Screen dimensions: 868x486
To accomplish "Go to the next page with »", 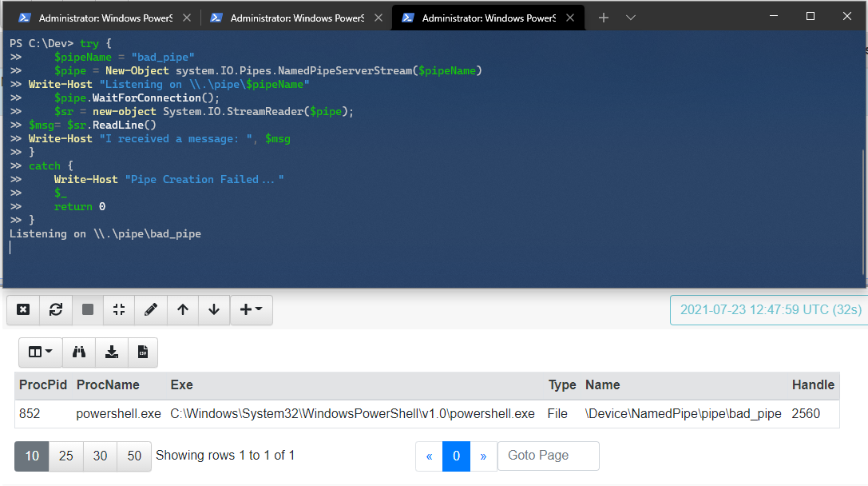I will (x=483, y=456).
